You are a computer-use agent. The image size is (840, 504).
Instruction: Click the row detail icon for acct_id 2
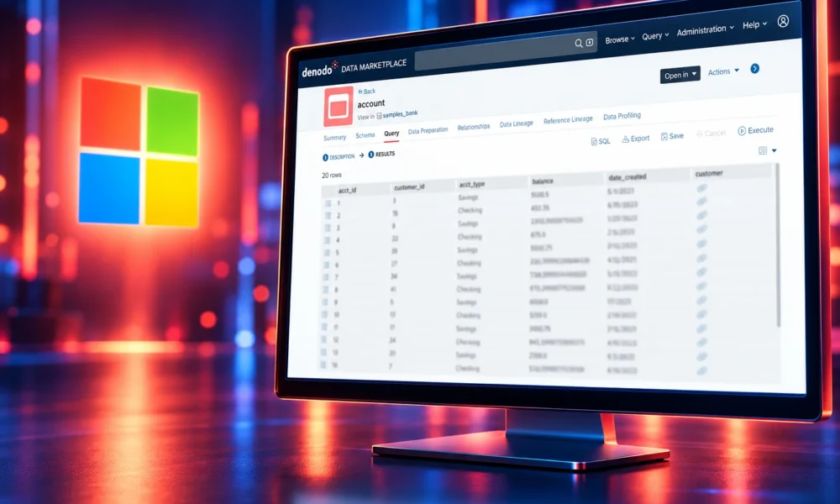[x=328, y=216]
